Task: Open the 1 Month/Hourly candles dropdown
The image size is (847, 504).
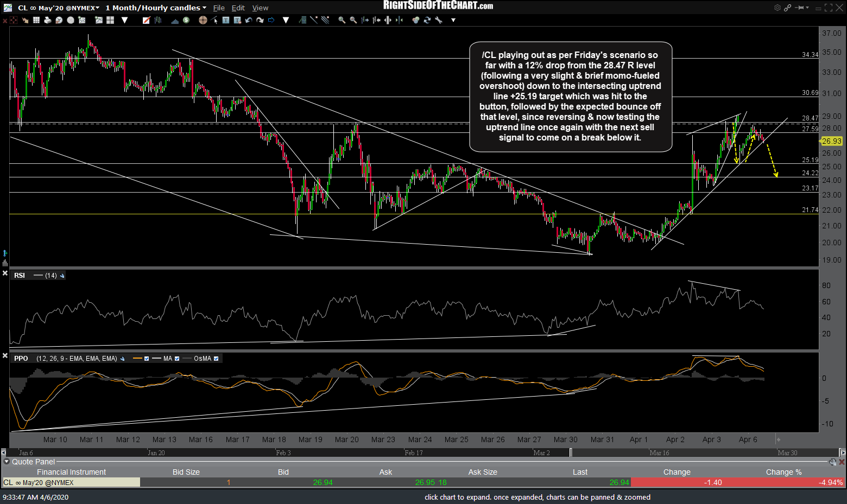Action: pyautogui.click(x=155, y=8)
